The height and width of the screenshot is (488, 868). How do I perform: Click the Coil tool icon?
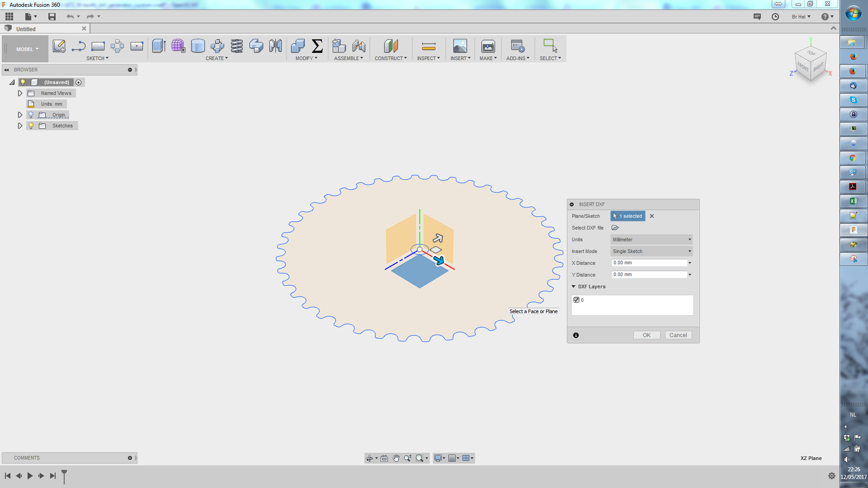(236, 46)
